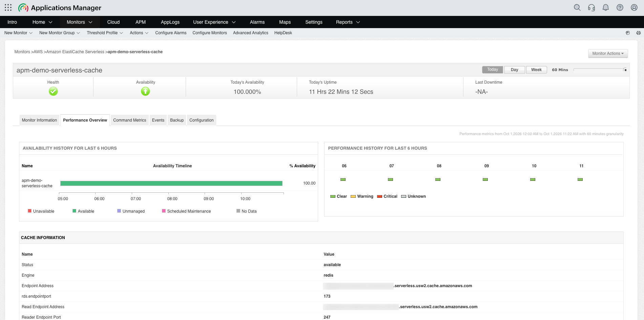644x320 pixels.
Task: Click the Clear status marker for hour 07
Action: 390,179
